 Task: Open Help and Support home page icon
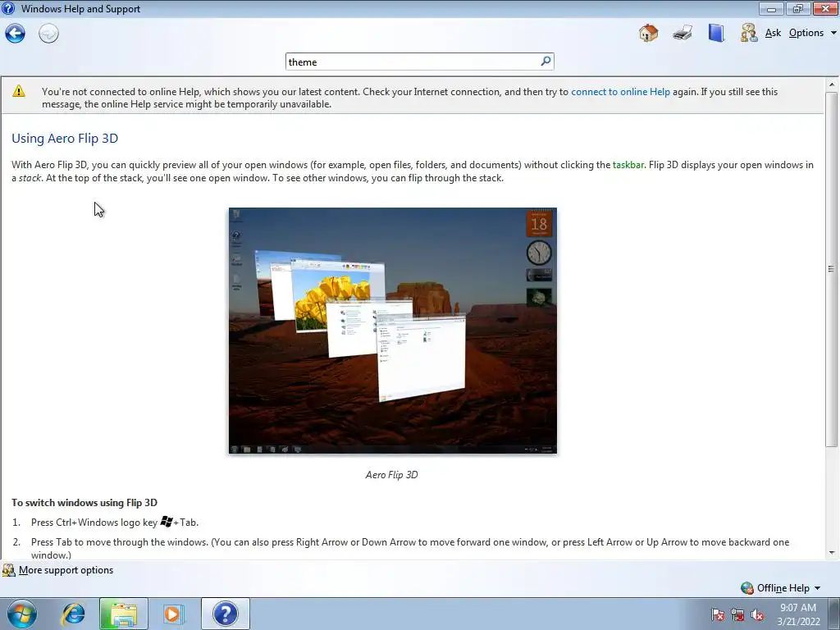(x=648, y=33)
